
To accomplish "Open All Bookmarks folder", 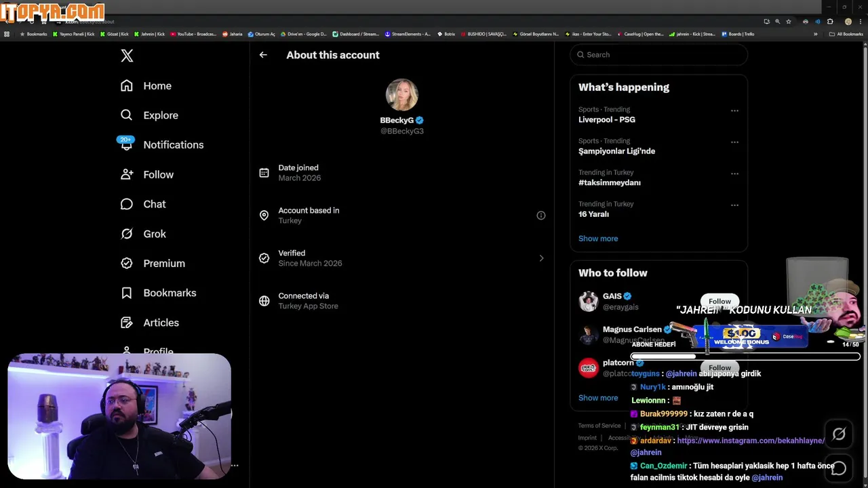I will pos(846,34).
